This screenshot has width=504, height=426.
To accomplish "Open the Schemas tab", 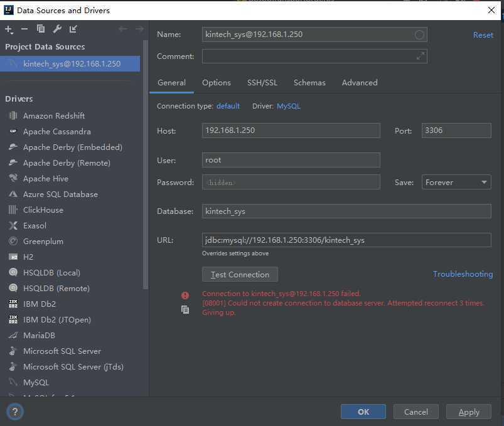I will [309, 83].
